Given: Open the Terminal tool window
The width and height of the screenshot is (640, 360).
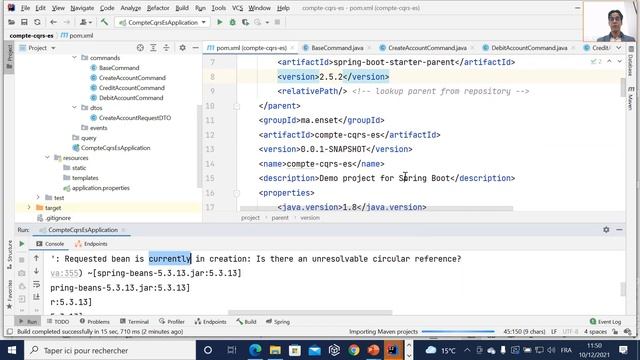Looking at the screenshot, I should click(134, 322).
